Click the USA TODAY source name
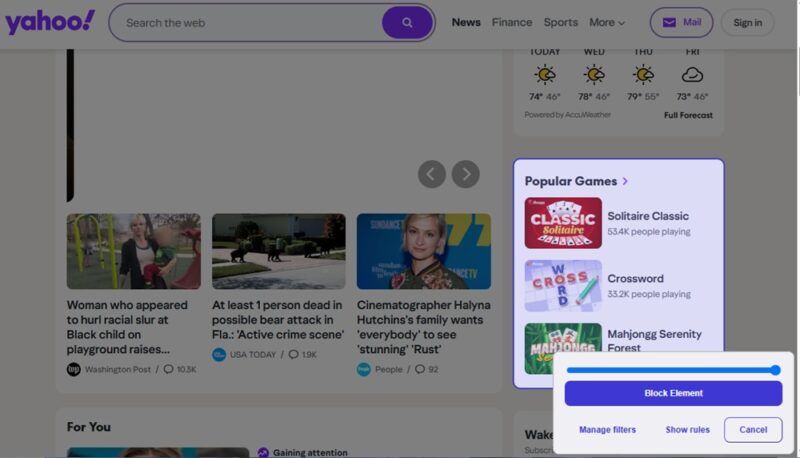800x458 pixels. 253,354
